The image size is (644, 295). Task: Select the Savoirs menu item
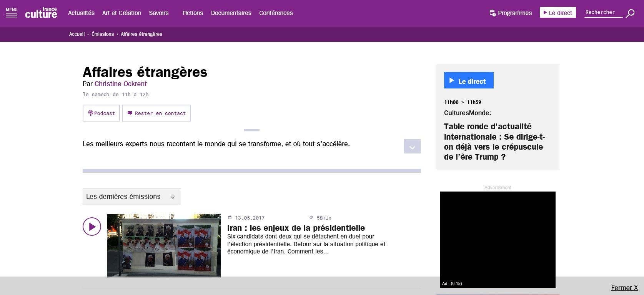click(x=159, y=13)
